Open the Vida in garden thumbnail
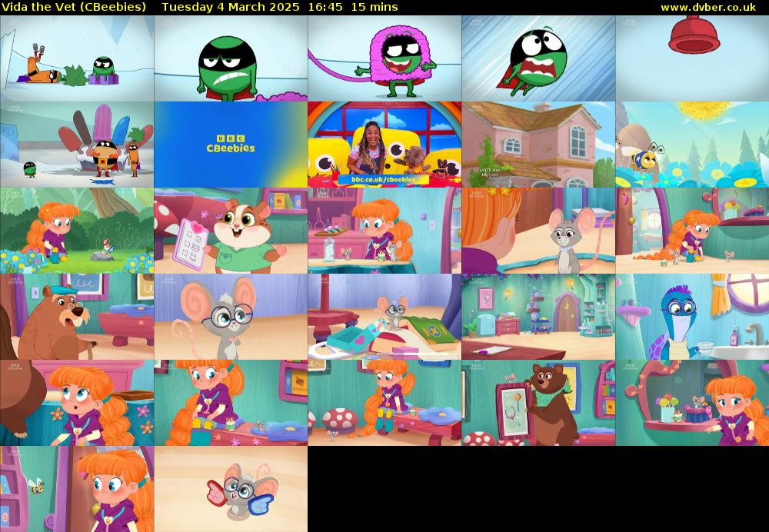The height and width of the screenshot is (532, 769). pos(77,231)
